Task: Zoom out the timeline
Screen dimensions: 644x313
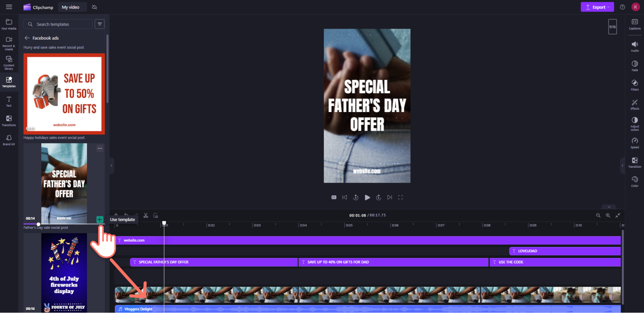Action: (x=598, y=215)
